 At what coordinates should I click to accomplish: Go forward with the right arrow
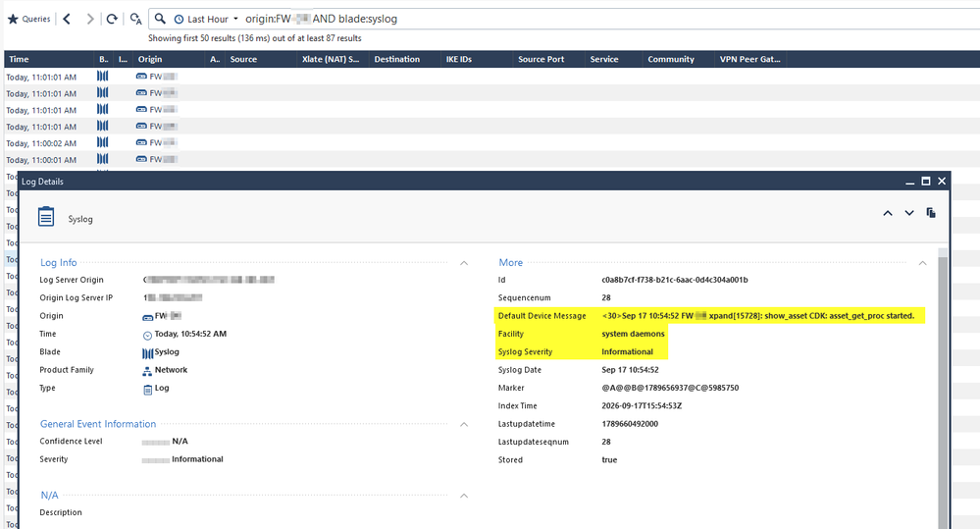tap(90, 19)
